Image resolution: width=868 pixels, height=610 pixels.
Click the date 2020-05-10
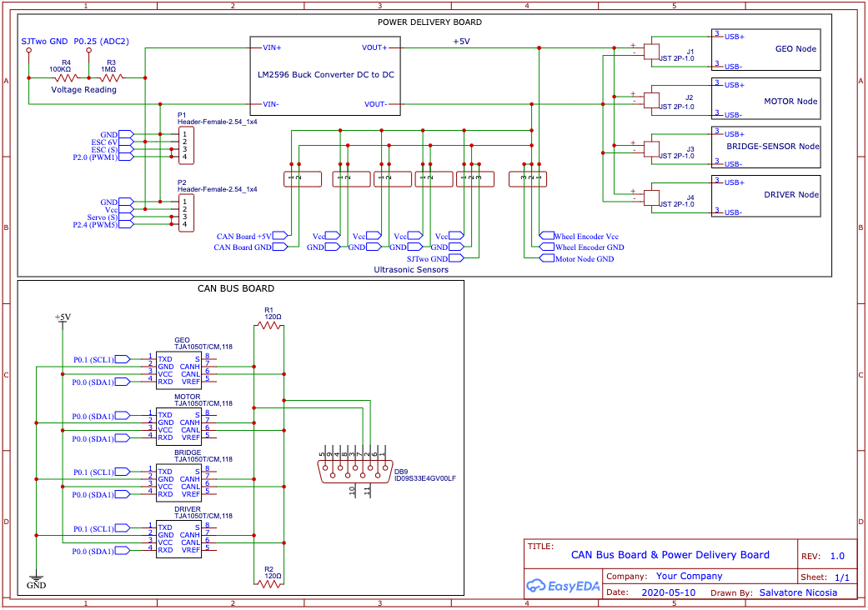668,592
